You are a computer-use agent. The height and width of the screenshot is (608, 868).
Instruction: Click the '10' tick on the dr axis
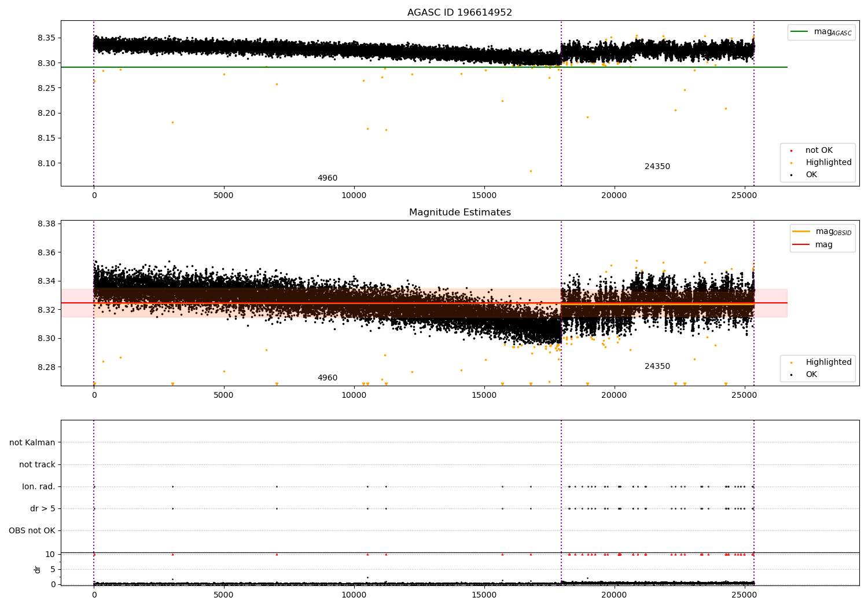pos(50,555)
